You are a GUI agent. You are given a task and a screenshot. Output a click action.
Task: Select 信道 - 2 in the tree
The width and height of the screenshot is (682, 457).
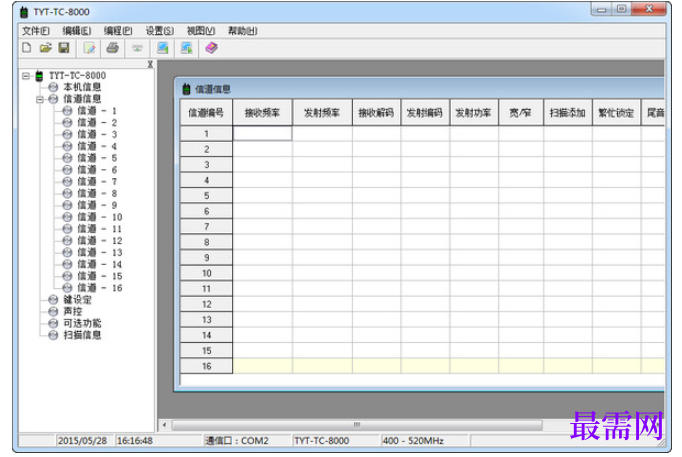97,123
